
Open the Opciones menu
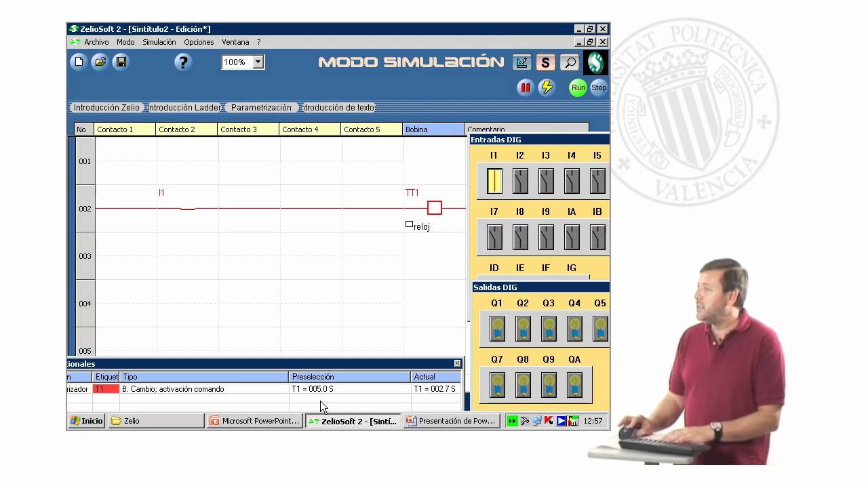coord(199,42)
